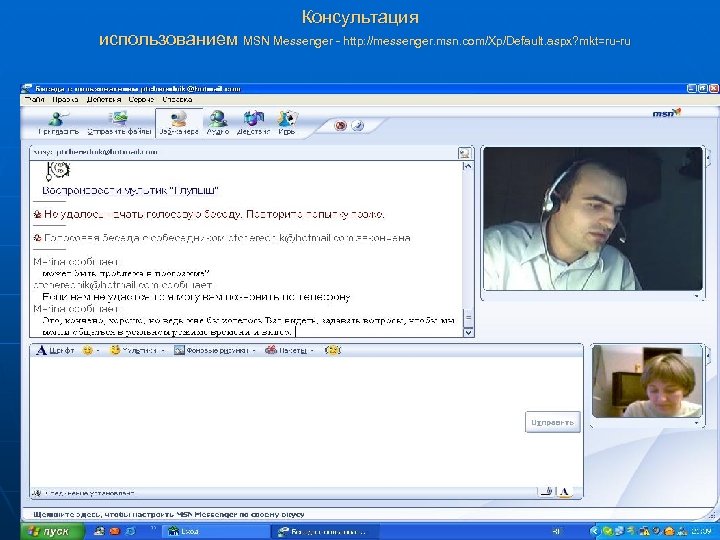Screen dimensions: 720x540
Task: Collapse your own video panel with the side arrow
Action: (x=708, y=354)
